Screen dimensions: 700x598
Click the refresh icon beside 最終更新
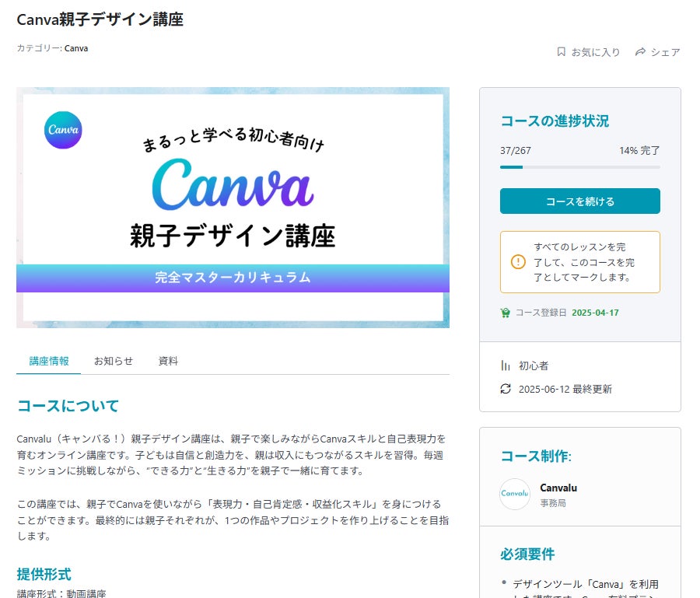[506, 389]
